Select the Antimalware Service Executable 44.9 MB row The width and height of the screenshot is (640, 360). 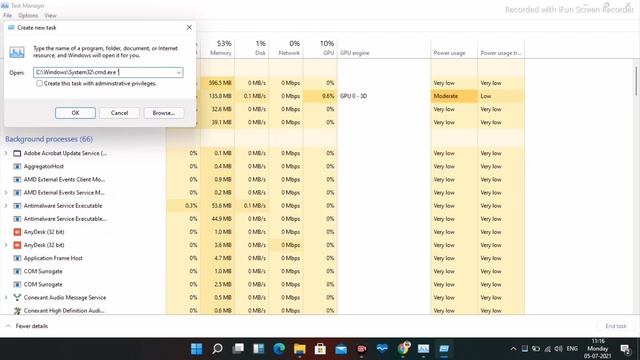point(263,219)
